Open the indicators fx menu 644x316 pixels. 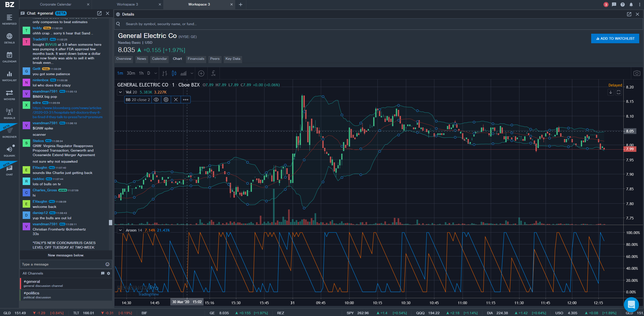click(x=213, y=73)
